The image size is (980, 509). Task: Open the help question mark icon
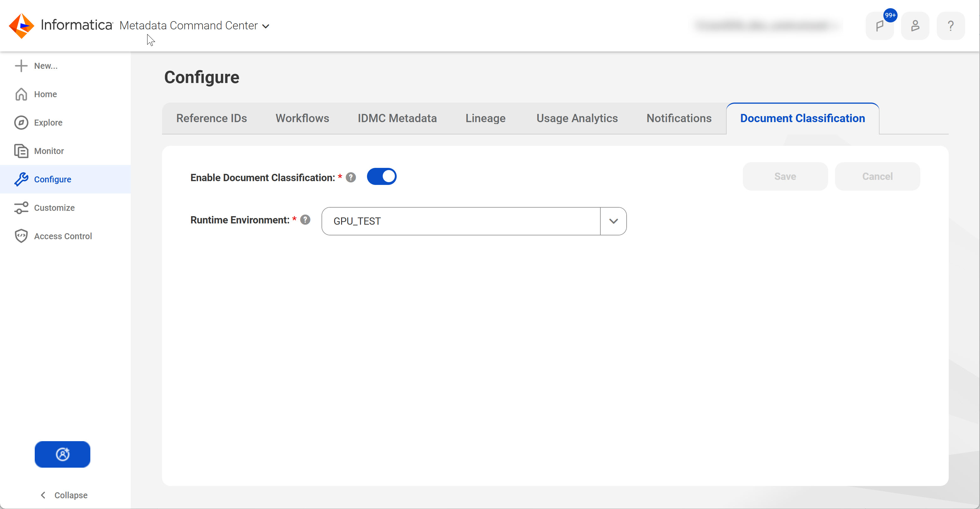tap(950, 26)
